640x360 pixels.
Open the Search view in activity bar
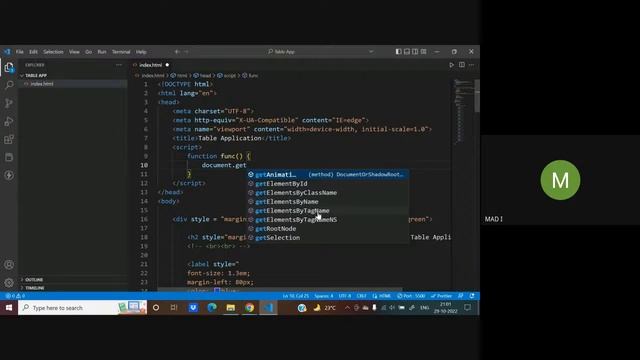click(9, 85)
